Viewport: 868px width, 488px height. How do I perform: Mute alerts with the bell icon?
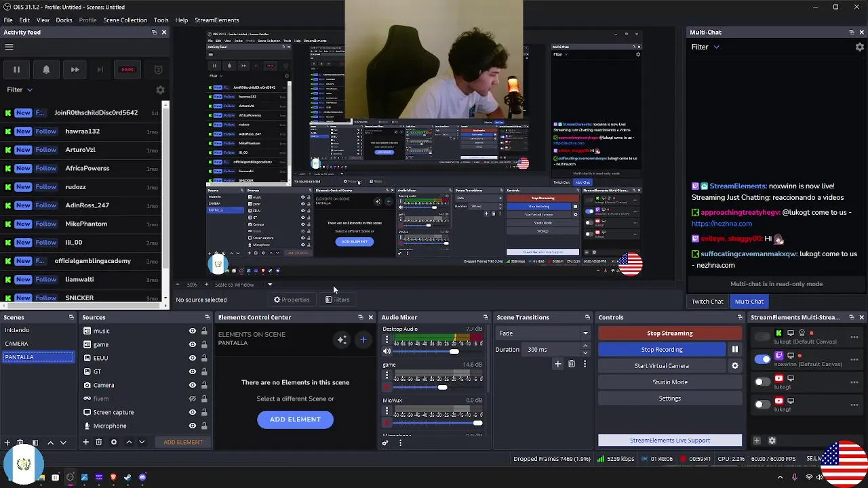[x=46, y=69]
